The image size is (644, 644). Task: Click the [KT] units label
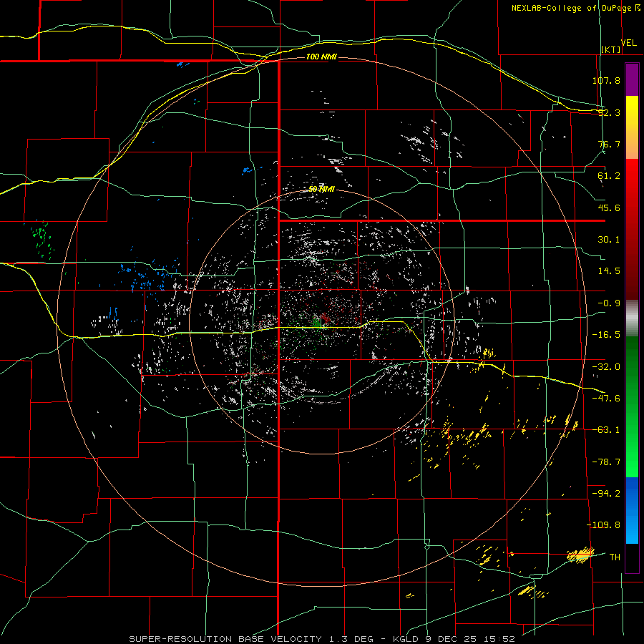pyautogui.click(x=611, y=49)
